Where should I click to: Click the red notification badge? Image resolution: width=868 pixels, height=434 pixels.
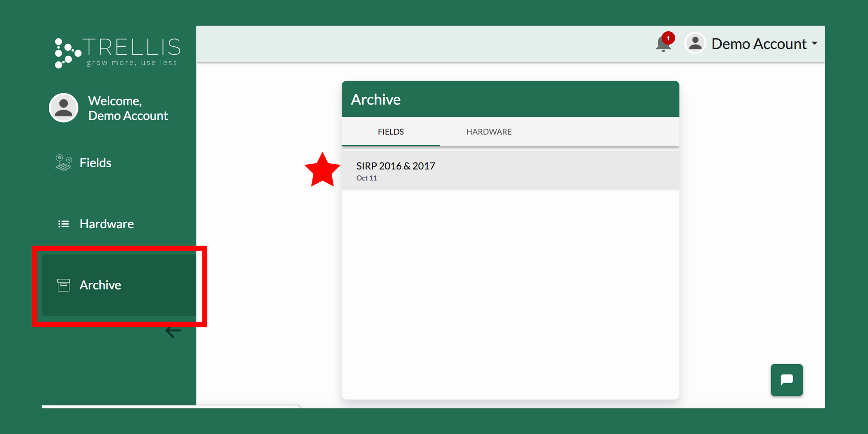point(668,38)
